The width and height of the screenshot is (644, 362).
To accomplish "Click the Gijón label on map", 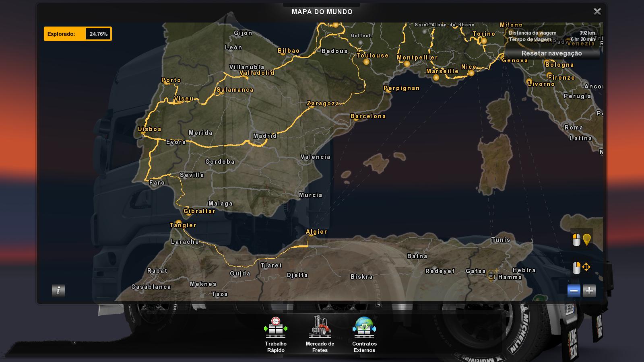I will tap(243, 33).
